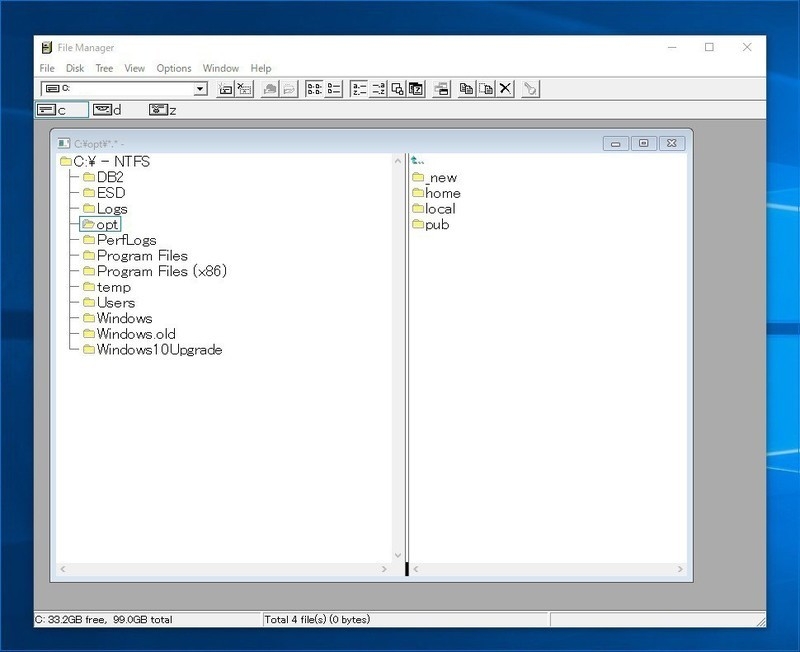Viewport: 800px width, 652px height.
Task: Click the Move files toolbar icon
Action: [486, 89]
